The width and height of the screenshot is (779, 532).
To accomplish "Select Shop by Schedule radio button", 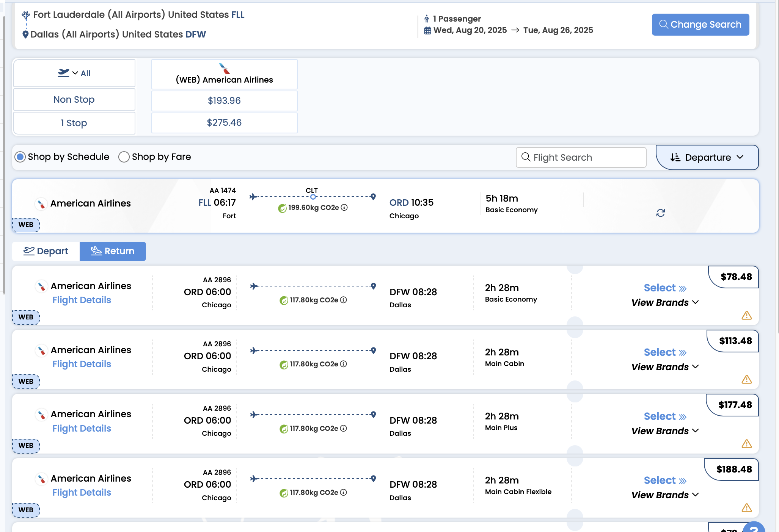I will pos(20,157).
